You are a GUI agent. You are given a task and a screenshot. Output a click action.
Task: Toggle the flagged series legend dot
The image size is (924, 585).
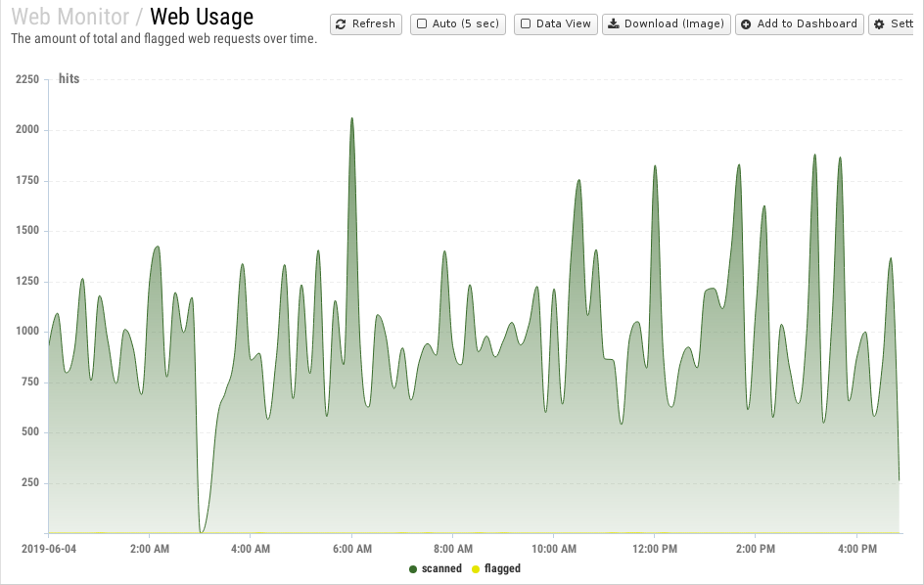476,569
